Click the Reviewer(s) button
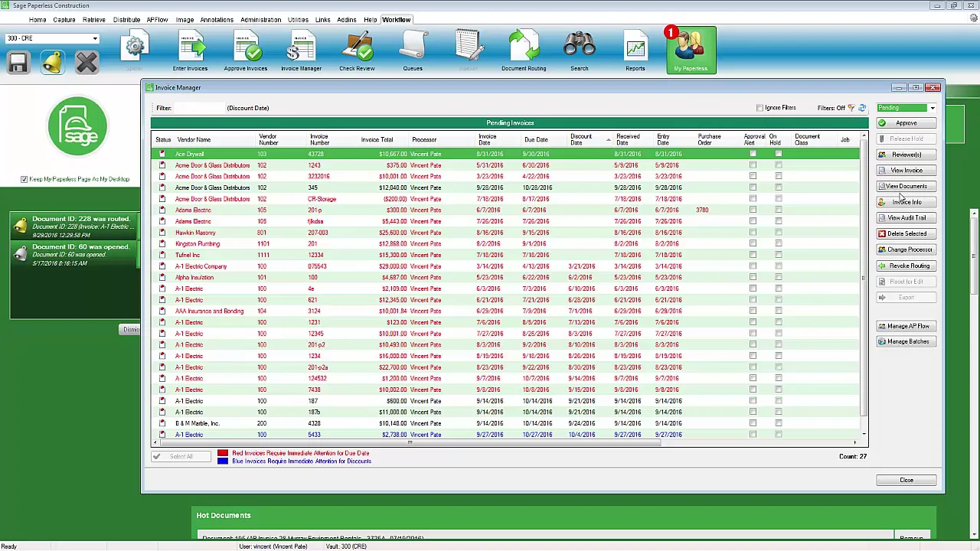Viewport: 980px width, 551px height. coord(906,155)
